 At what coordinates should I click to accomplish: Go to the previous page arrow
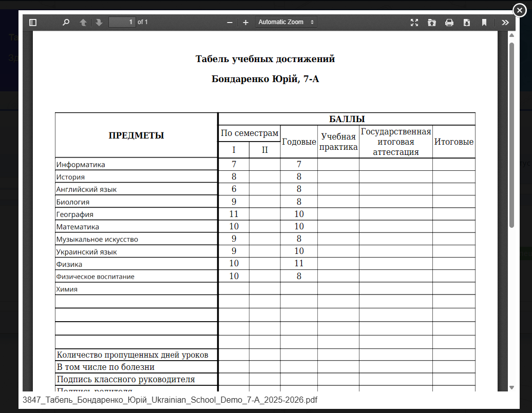(x=83, y=23)
